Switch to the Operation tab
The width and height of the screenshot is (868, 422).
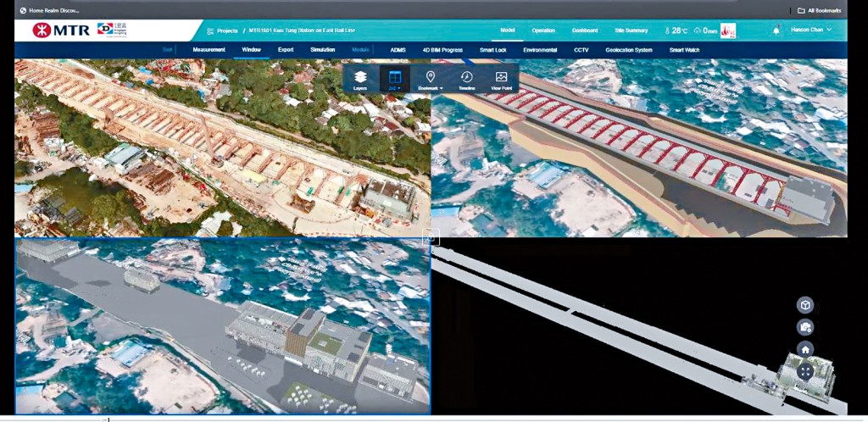click(543, 31)
